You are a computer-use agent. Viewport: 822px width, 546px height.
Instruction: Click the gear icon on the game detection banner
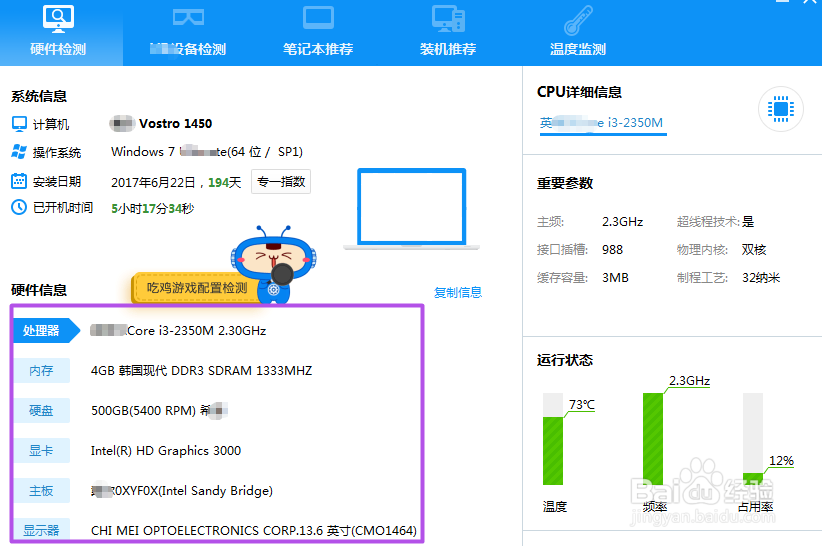click(273, 290)
